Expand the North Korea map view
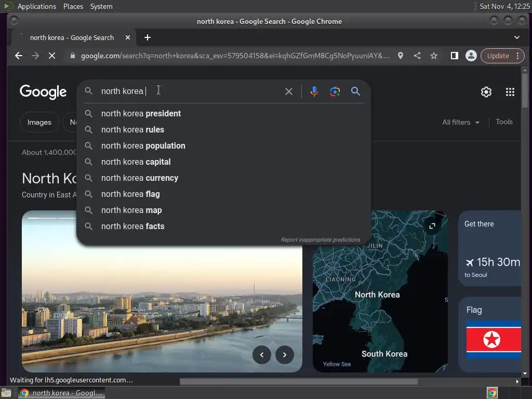 [432, 226]
